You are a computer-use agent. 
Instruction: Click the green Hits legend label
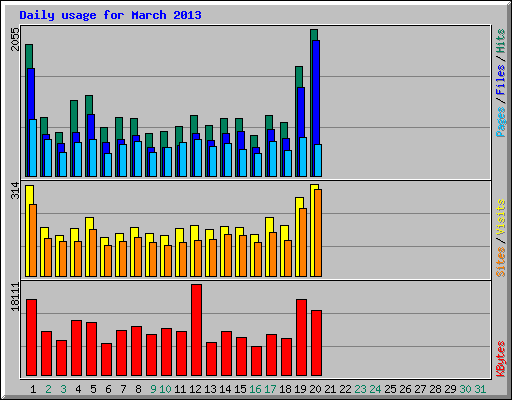click(500, 41)
